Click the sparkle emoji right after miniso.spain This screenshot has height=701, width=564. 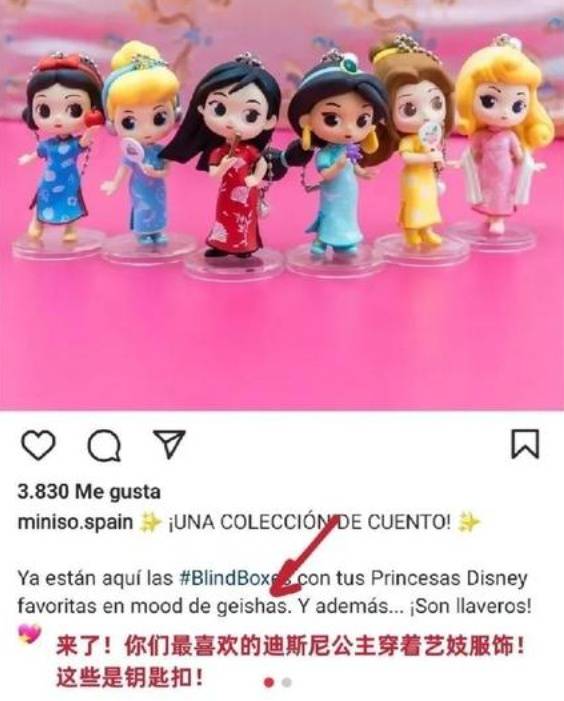150,523
